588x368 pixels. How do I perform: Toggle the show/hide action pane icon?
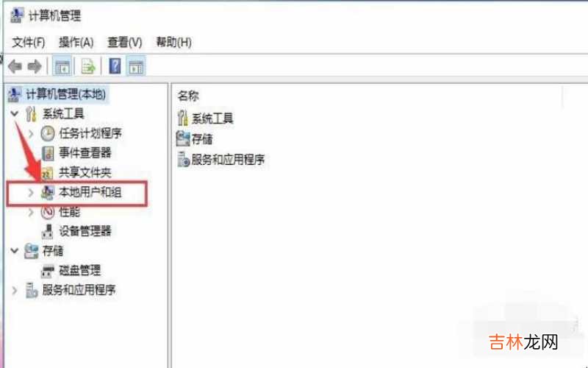[x=136, y=67]
